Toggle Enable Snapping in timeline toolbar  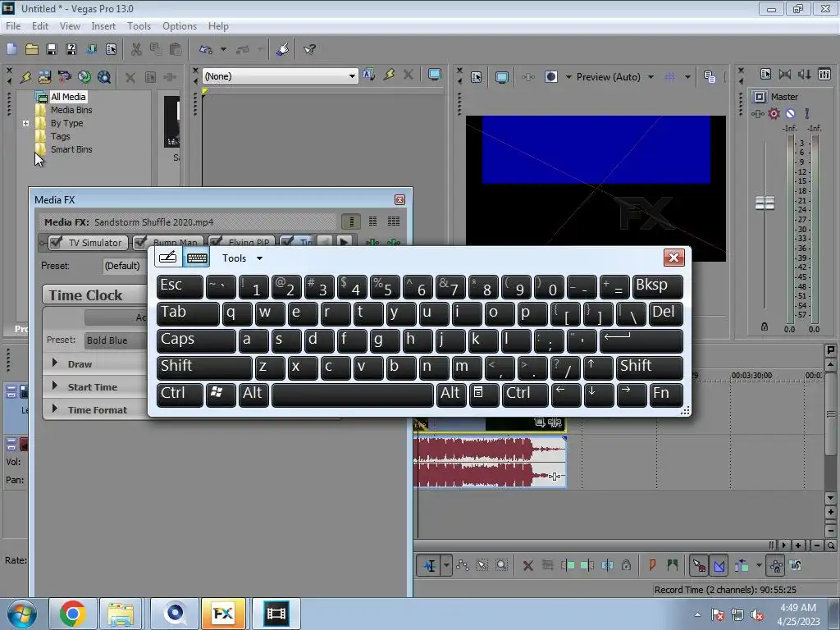[x=699, y=565]
